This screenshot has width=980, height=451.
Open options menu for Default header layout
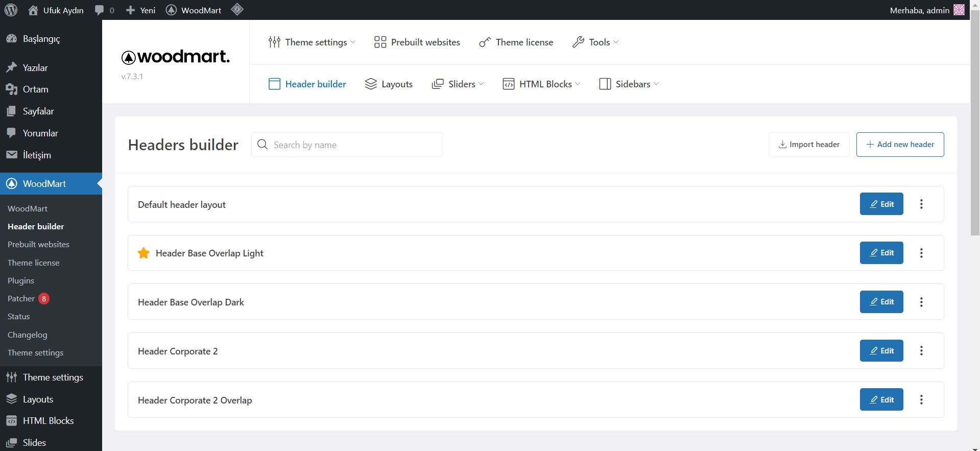[921, 204]
